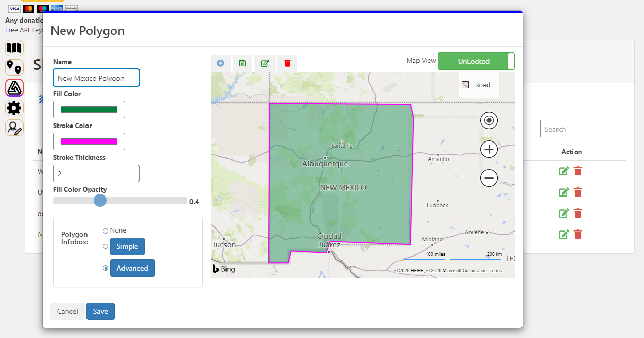Image resolution: width=644 pixels, height=338 pixels.
Task: Add a new shape using plus toolbar icon
Action: (221, 63)
